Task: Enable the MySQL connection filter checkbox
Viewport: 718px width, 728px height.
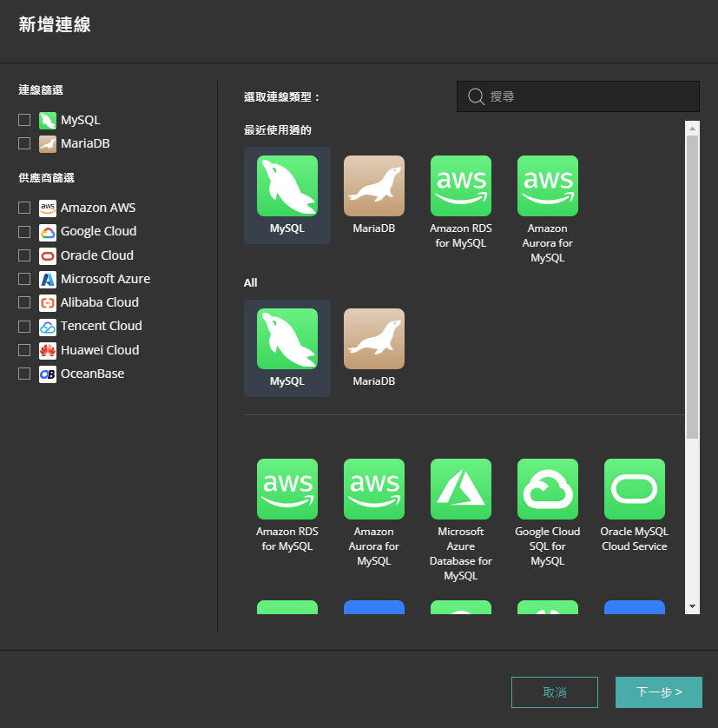Action: click(x=24, y=120)
